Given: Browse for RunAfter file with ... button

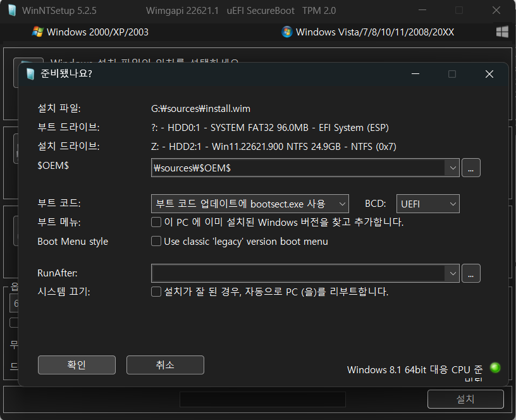Looking at the screenshot, I should tap(471, 273).
